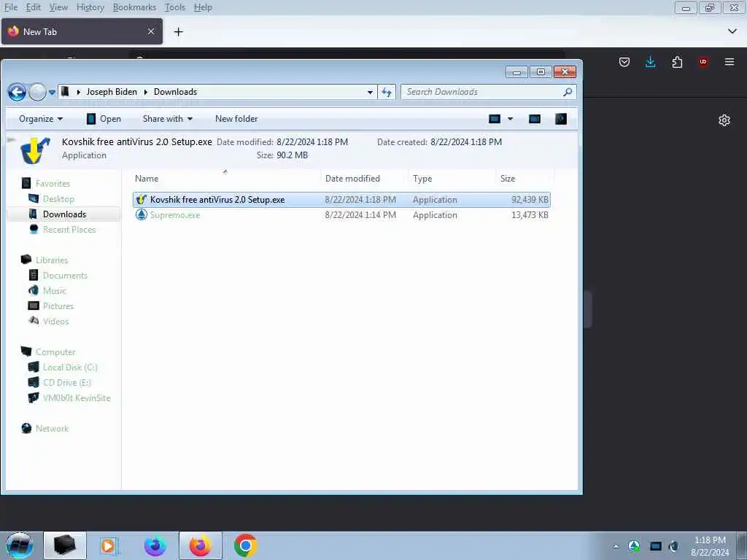The height and width of the screenshot is (560, 747).
Task: Close the New Tab tab
Action: click(x=151, y=31)
